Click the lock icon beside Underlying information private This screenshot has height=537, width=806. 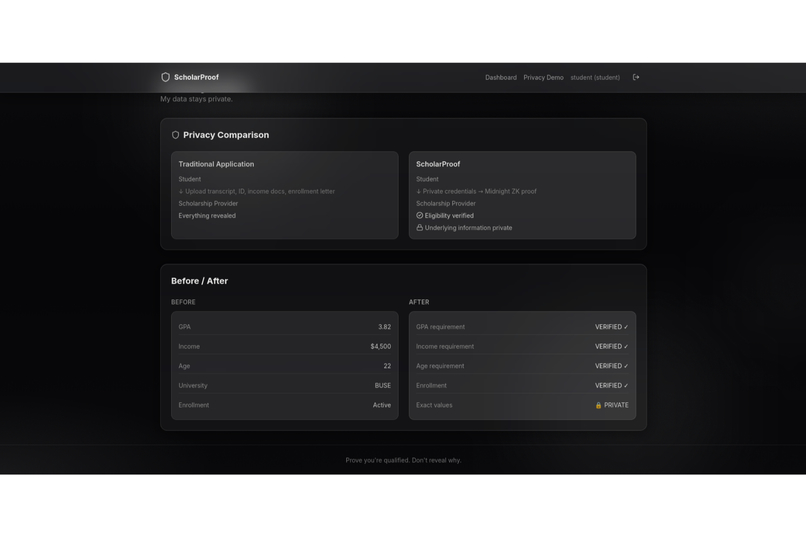419,228
